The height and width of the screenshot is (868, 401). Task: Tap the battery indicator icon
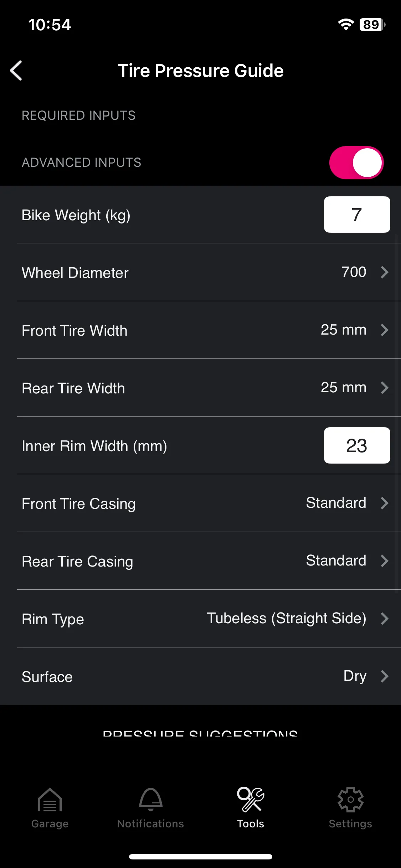click(372, 25)
